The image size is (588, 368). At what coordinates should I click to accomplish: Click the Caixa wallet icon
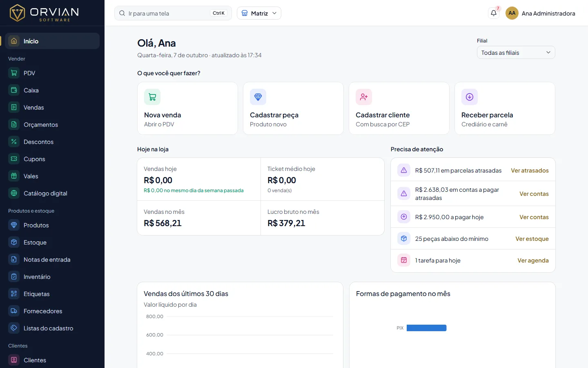pos(14,90)
